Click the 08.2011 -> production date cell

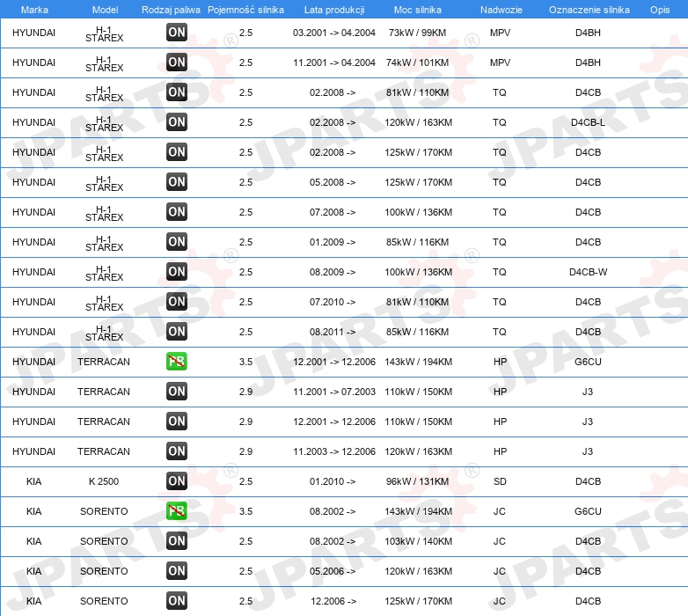point(333,332)
